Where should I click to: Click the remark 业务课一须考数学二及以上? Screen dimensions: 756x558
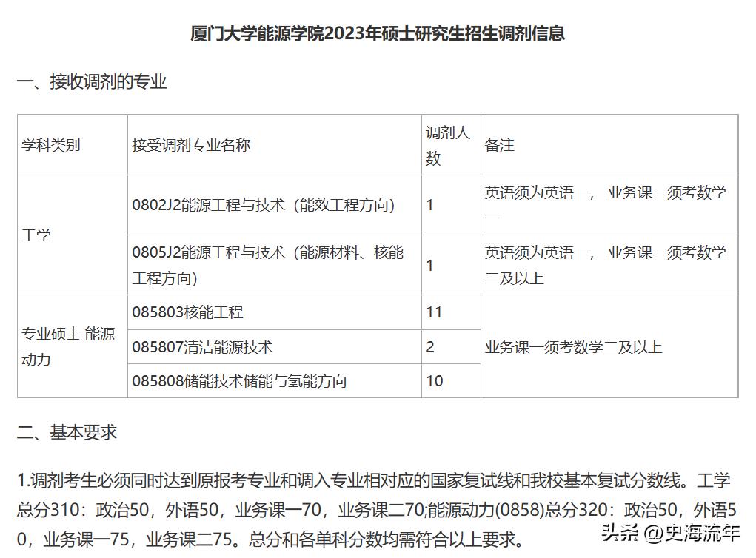coord(574,346)
